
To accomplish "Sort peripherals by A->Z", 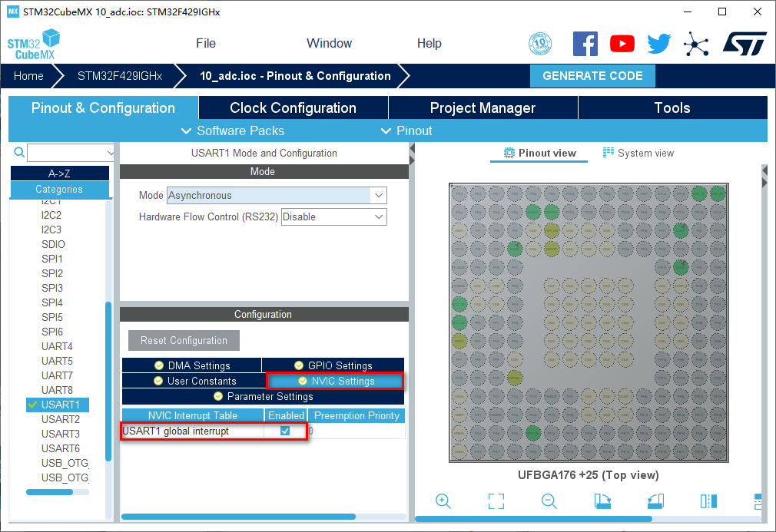I will click(x=59, y=173).
